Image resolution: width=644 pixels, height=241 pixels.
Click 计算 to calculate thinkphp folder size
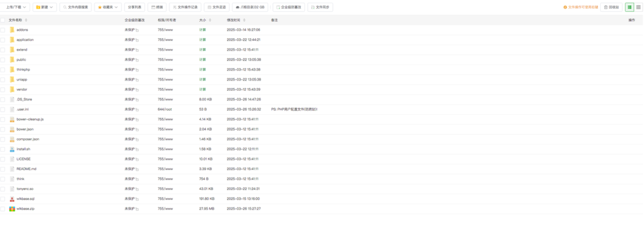tap(202, 70)
